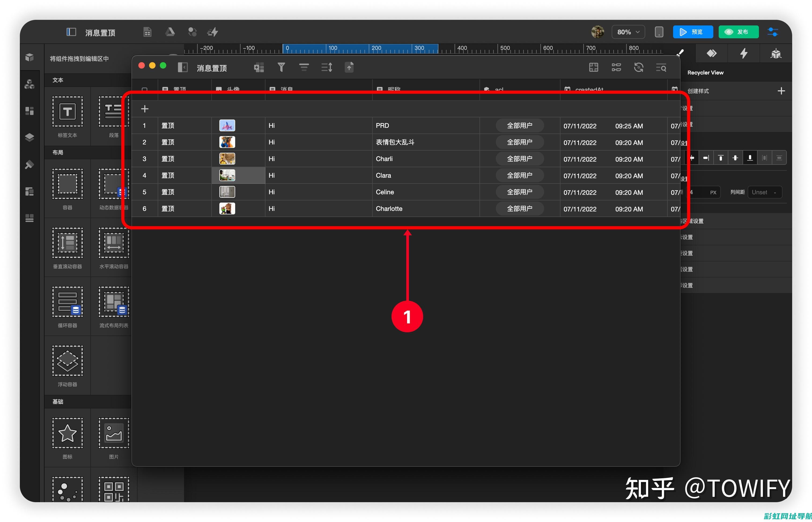Select row number 3 in table
The width and height of the screenshot is (812, 522).
point(145,159)
